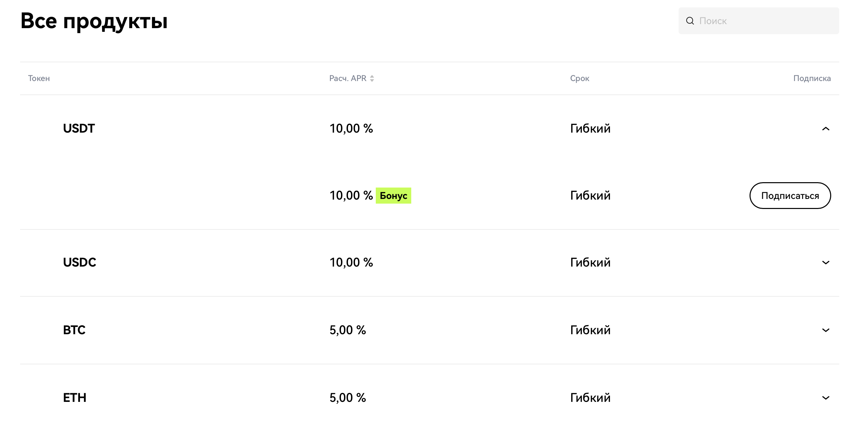The image size is (868, 430).
Task: Click the green Бонус badge
Action: point(393,196)
